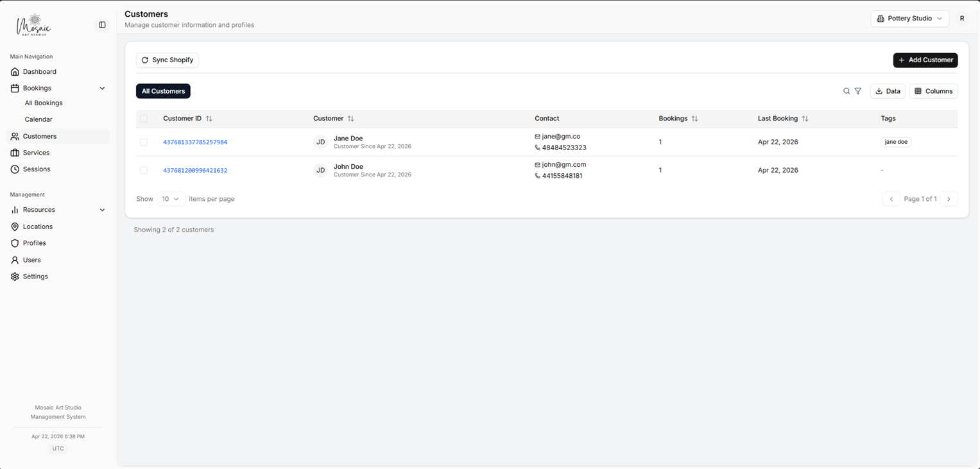Open the Pottery Studio workspace dropdown
The height and width of the screenshot is (469, 980).
[909, 19]
